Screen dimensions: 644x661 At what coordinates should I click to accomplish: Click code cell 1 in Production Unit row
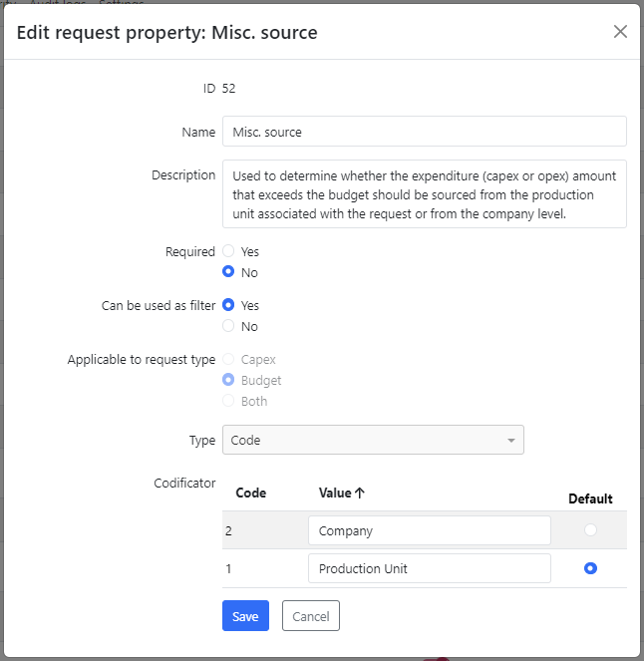(228, 568)
